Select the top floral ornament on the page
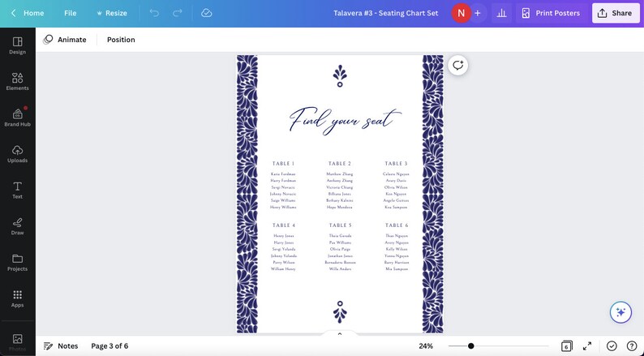This screenshot has height=356, width=644. (x=340, y=76)
